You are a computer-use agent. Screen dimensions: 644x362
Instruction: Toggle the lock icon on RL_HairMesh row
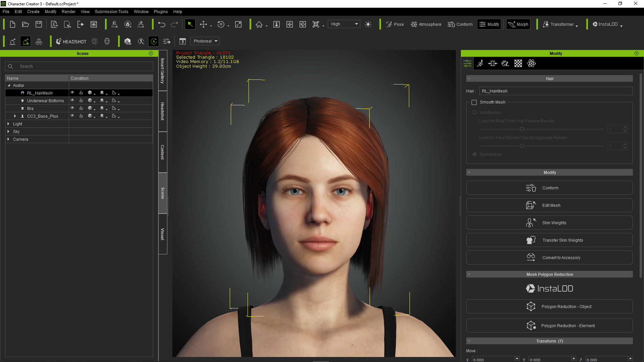click(x=81, y=93)
